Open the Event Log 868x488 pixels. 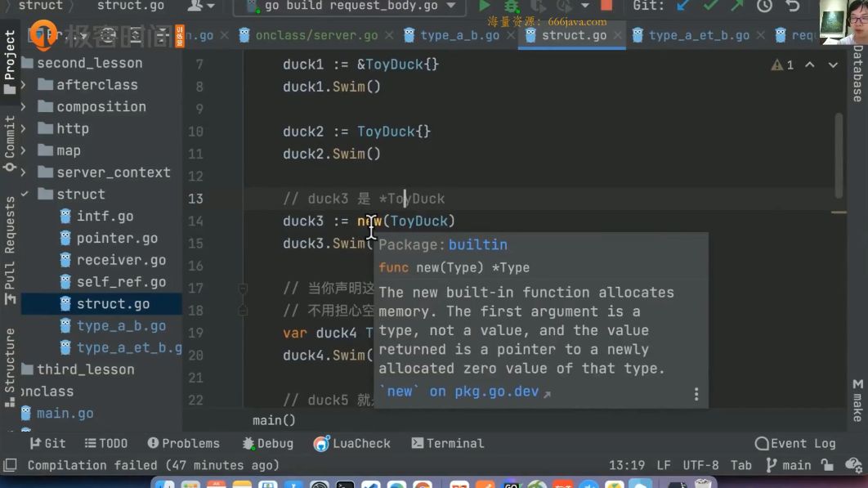pos(795,443)
